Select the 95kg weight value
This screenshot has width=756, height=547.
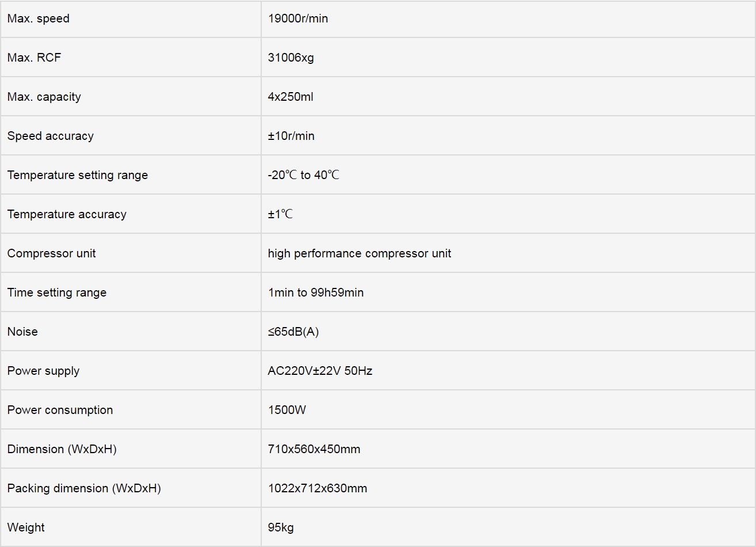[x=281, y=527]
